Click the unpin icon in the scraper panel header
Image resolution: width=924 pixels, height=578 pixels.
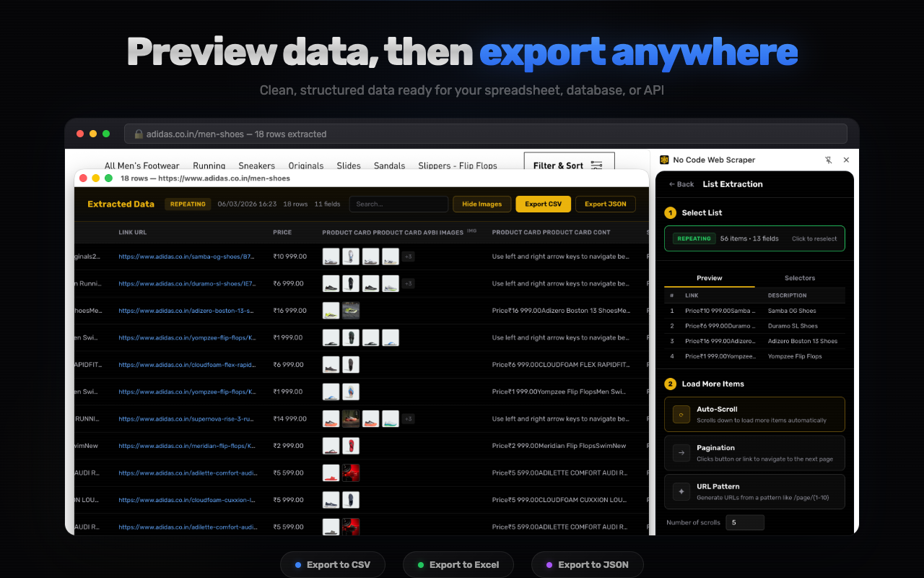[x=828, y=160]
